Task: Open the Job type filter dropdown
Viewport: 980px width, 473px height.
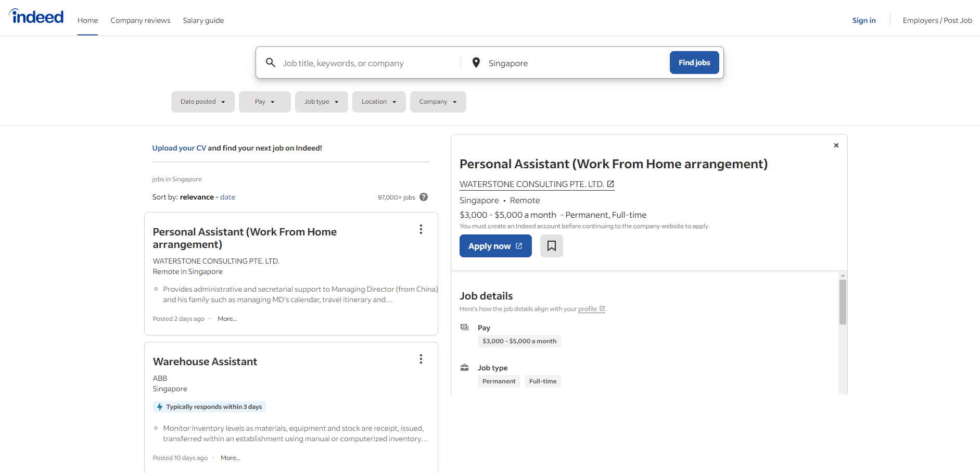Action: [322, 102]
